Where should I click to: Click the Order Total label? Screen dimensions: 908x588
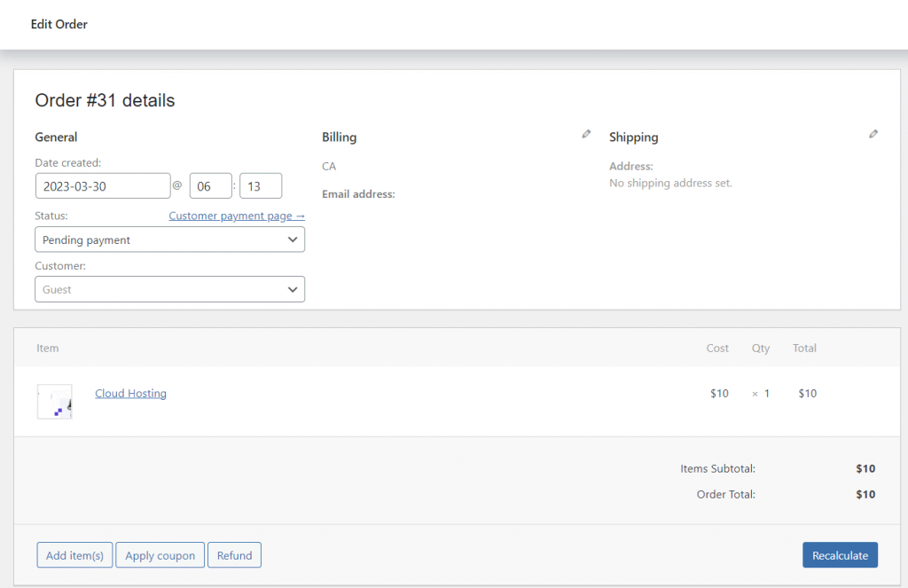coord(725,494)
